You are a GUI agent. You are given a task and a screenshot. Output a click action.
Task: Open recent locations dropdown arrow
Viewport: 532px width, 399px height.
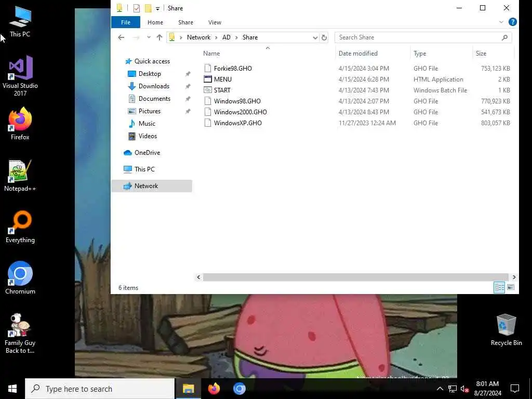coord(149,37)
